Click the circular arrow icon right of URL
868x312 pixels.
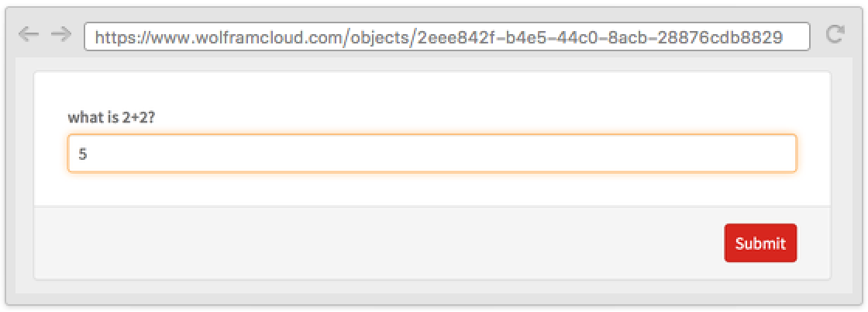click(835, 34)
